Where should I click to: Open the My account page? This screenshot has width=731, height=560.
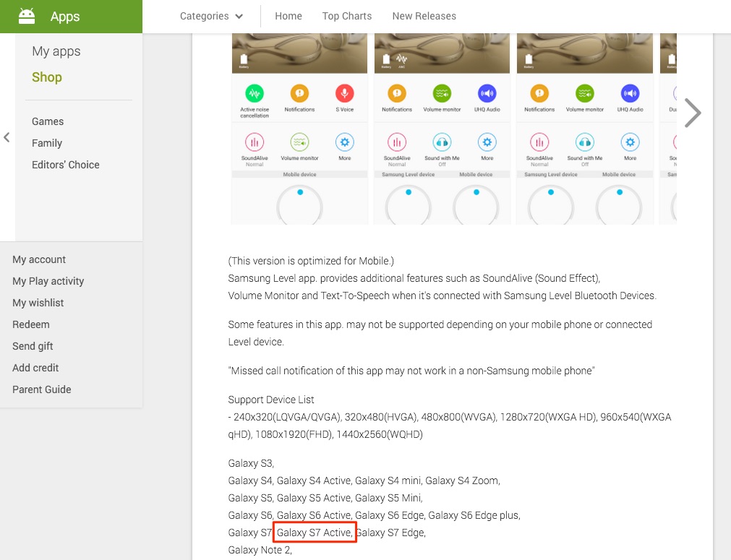click(x=39, y=259)
